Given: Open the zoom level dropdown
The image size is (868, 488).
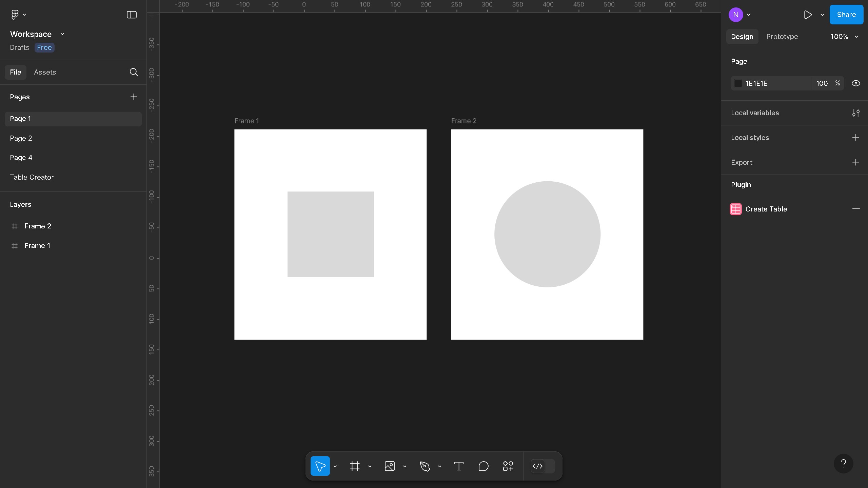Looking at the screenshot, I should [x=844, y=37].
